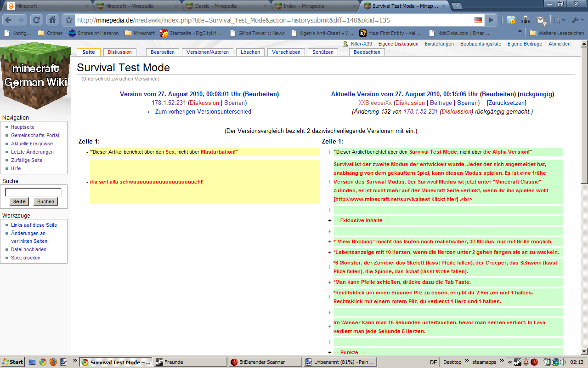Focus the wiki search input field
588x368 pixels.
33,192
